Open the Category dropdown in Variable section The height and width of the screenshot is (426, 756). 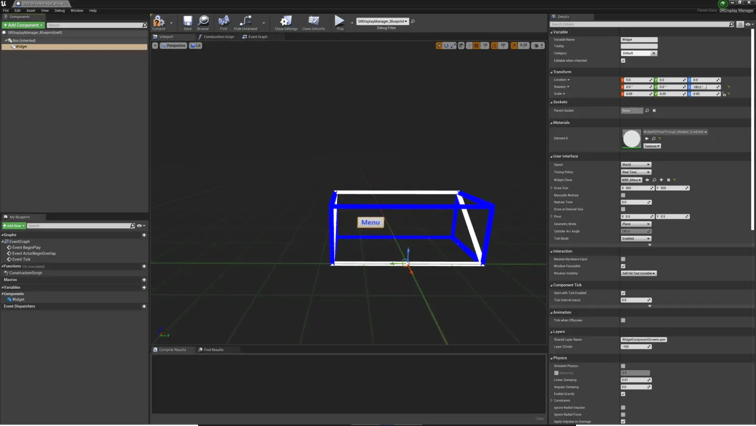point(638,53)
